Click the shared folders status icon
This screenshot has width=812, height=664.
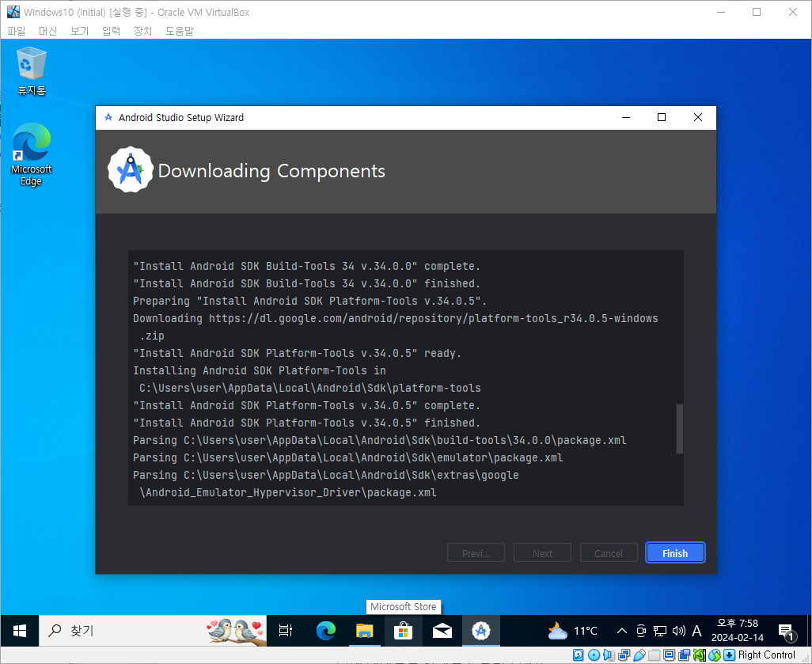[x=654, y=655]
